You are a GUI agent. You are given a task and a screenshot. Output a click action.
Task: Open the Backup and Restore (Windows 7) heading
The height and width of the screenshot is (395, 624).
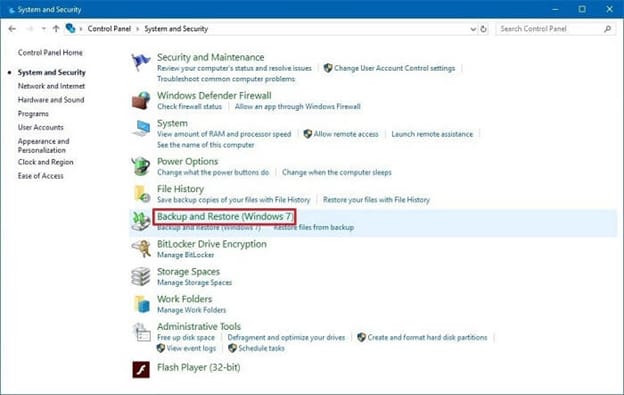[x=224, y=217]
